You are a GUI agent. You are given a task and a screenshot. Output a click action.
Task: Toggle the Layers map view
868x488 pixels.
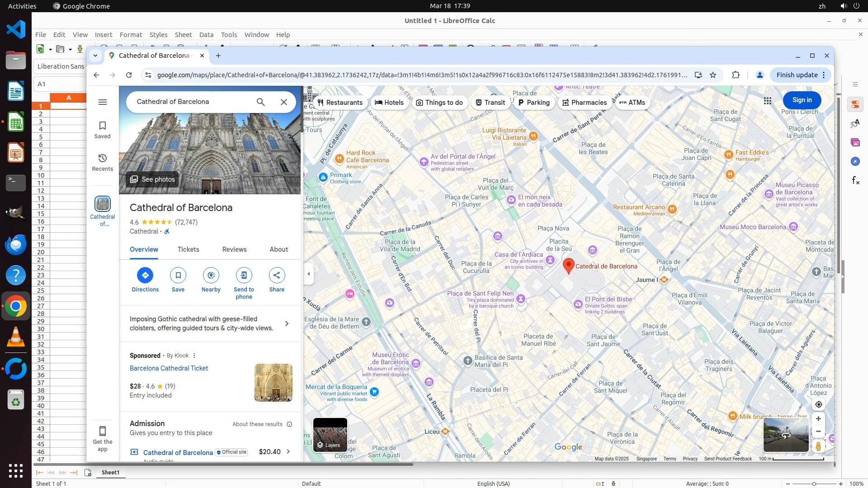tap(330, 435)
